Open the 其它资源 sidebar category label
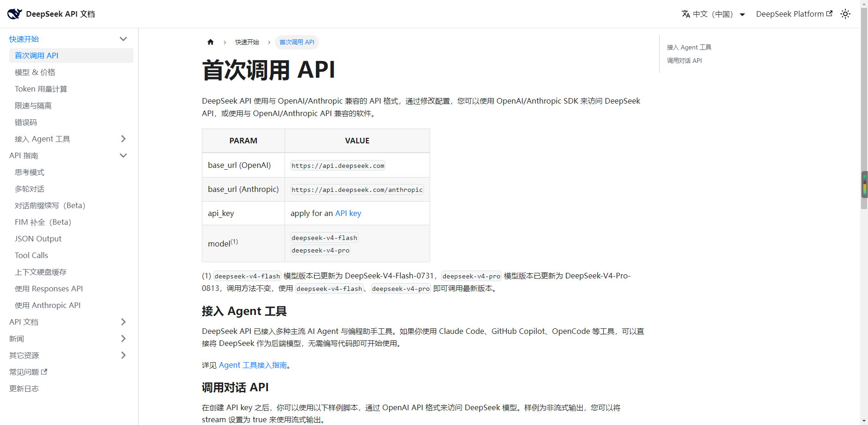 24,355
